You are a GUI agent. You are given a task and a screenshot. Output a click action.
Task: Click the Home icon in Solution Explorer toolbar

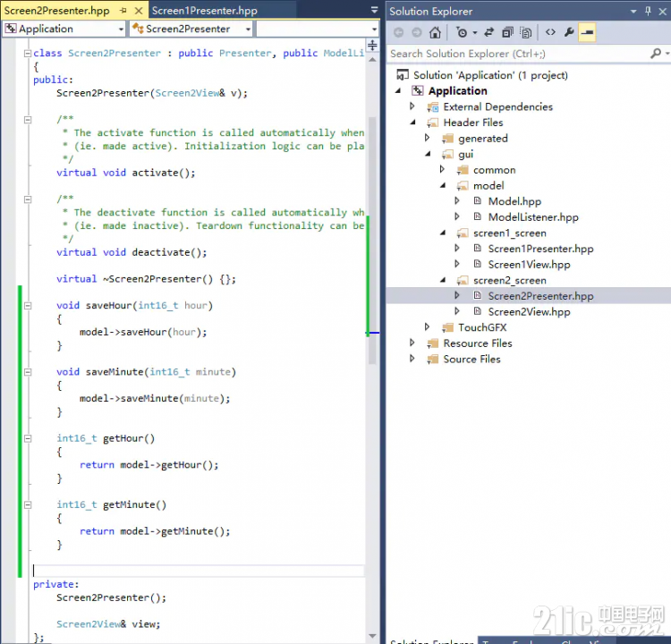point(435,32)
